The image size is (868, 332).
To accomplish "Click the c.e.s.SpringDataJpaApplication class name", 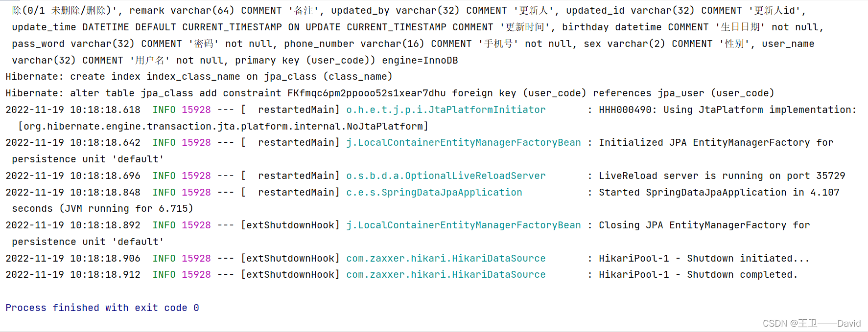I will tap(434, 192).
